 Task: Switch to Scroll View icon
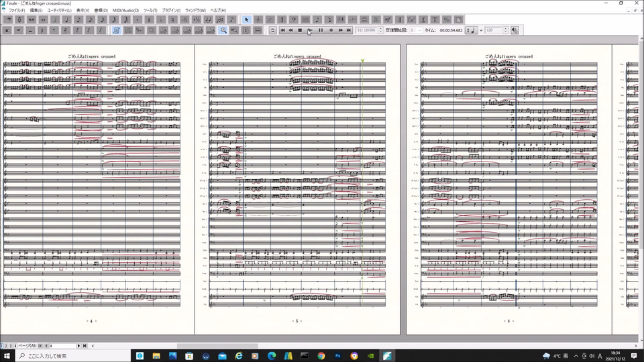coord(128,30)
